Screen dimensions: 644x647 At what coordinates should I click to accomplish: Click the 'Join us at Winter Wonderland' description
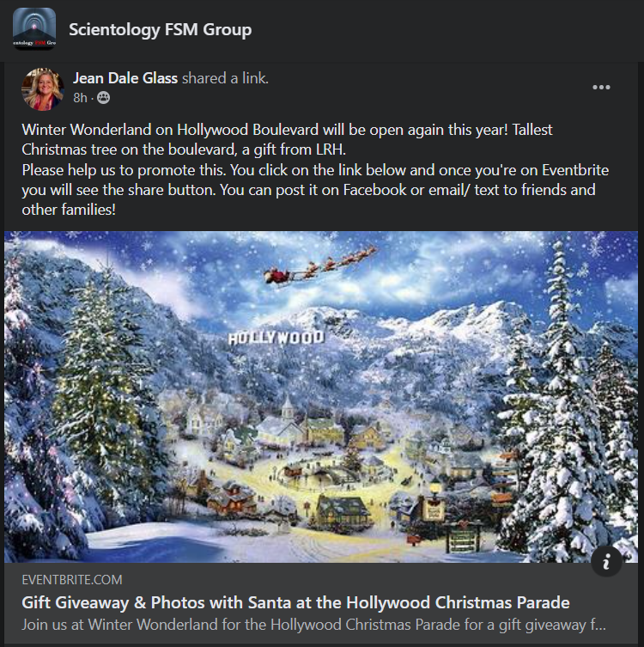click(313, 625)
